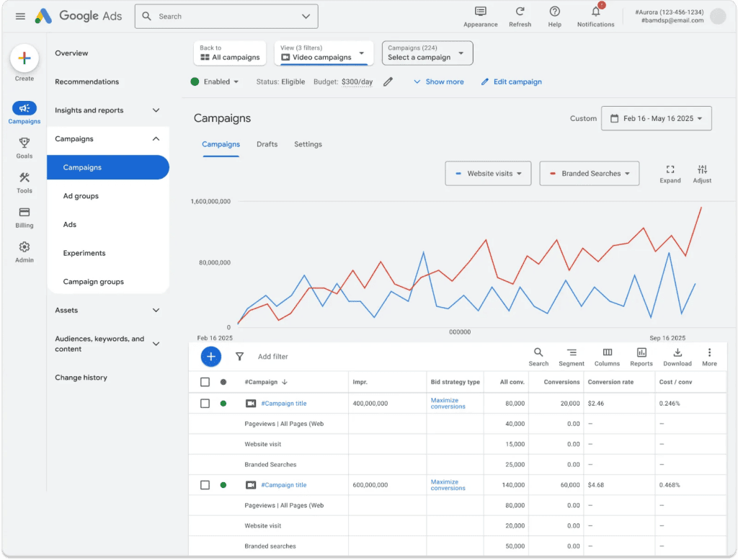Viewport: 738px width, 560px height.
Task: Click the Segment icon above the table
Action: 572,352
